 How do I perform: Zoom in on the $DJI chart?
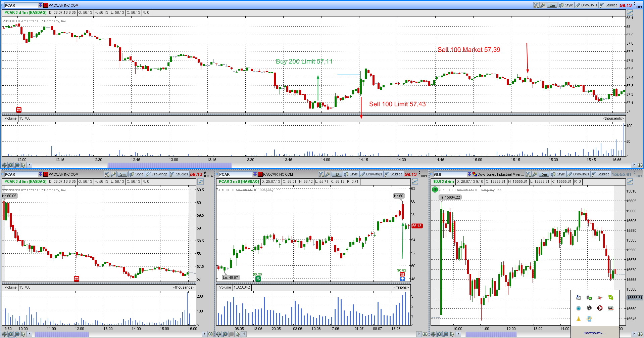440,334
